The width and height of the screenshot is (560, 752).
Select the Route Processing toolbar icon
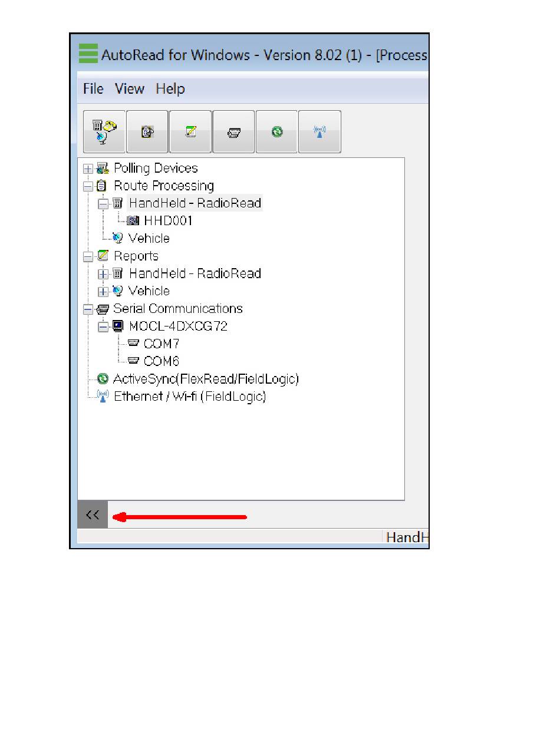[x=147, y=131]
